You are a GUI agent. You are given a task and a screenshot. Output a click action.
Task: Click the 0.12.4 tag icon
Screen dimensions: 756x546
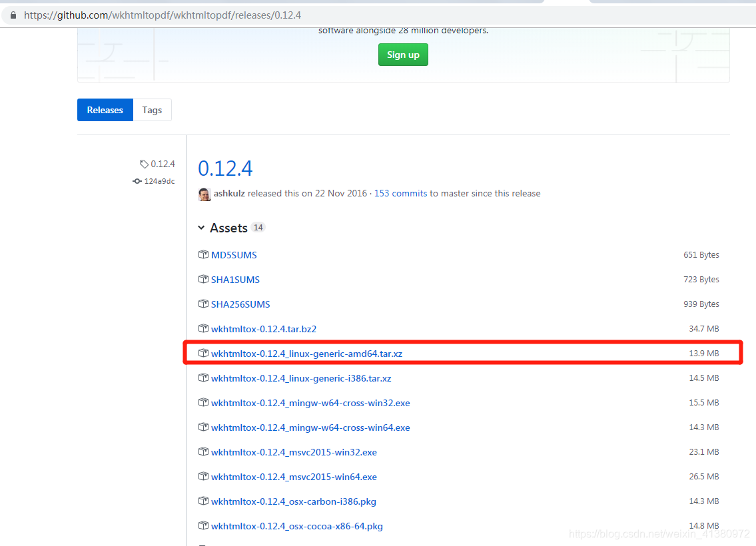(144, 164)
